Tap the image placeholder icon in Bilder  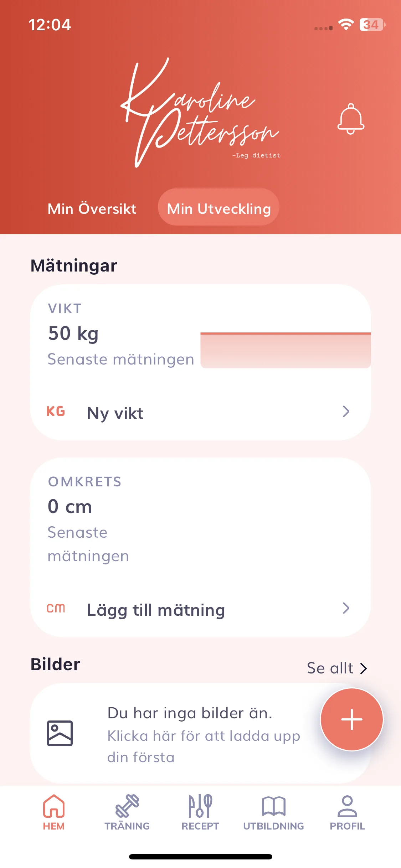click(x=60, y=733)
